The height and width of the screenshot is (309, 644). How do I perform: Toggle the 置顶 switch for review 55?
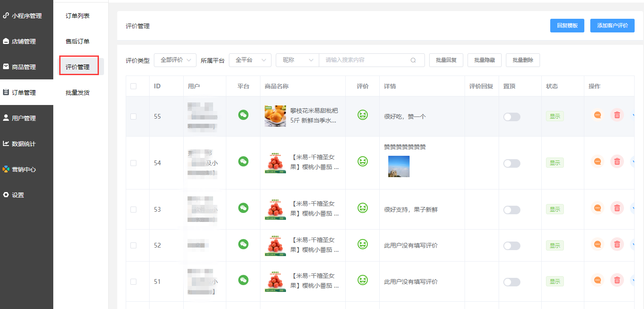click(511, 117)
